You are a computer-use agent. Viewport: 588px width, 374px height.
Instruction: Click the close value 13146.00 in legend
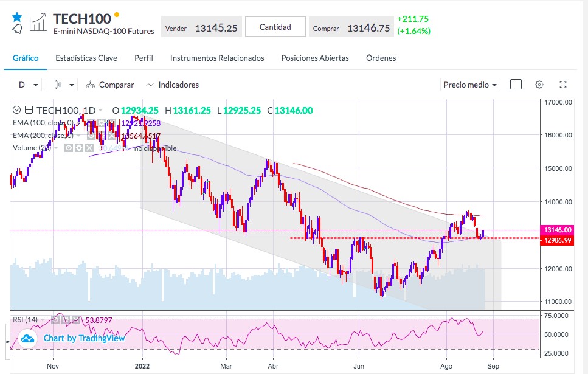pos(294,111)
